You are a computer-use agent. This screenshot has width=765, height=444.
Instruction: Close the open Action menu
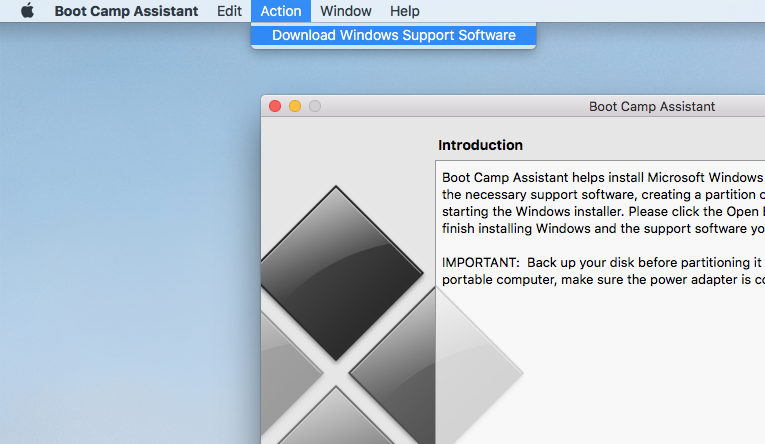281,11
